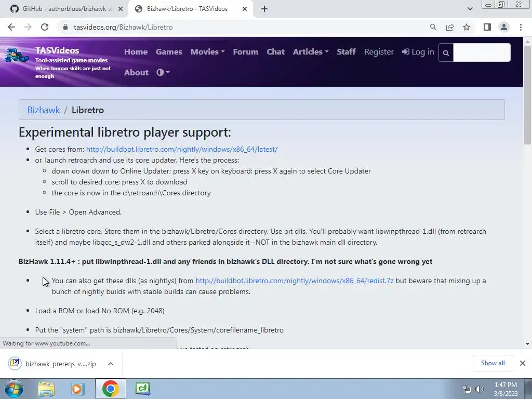Image resolution: width=532 pixels, height=399 pixels.
Task: Click the site search magnifier icon
Action: pyautogui.click(x=446, y=52)
